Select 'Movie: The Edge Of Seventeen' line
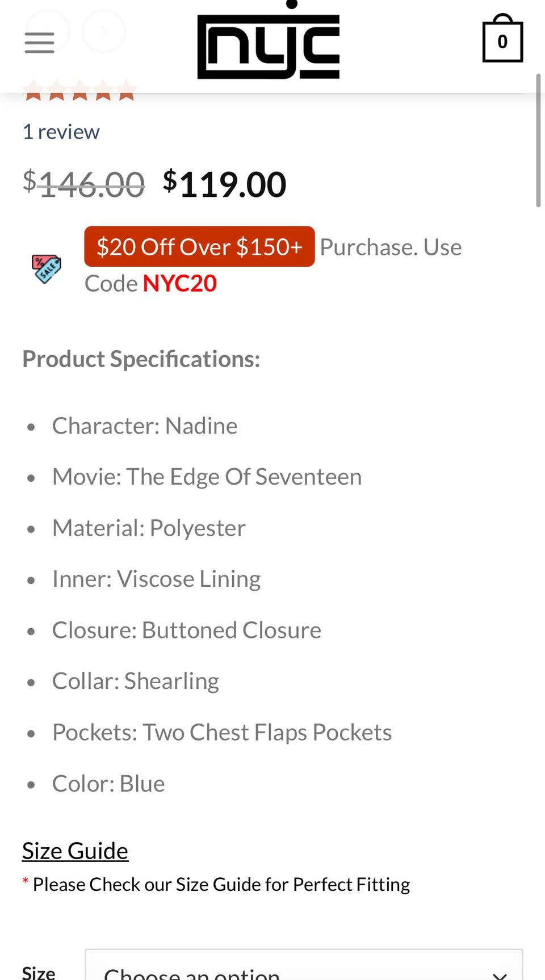The image size is (545, 980). pyautogui.click(x=207, y=477)
